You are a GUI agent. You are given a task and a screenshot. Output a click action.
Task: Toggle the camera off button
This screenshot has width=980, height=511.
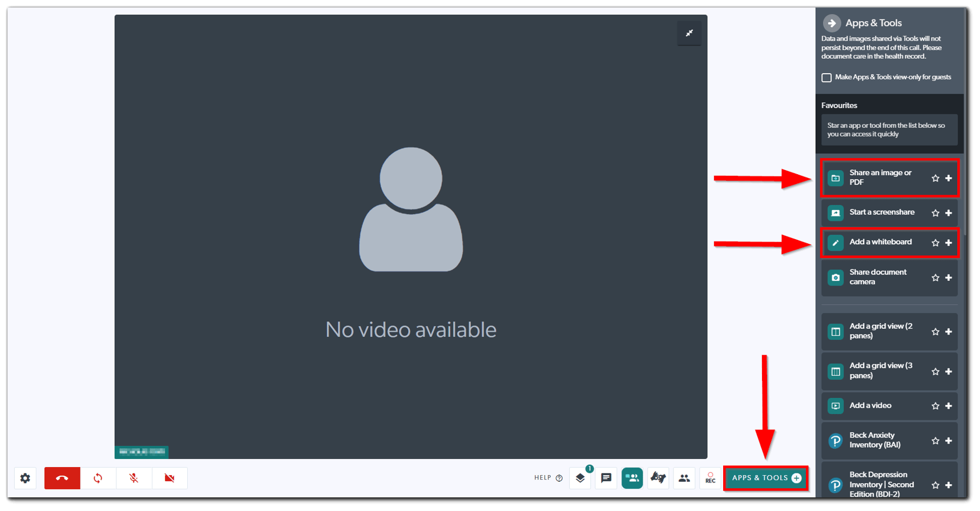[170, 478]
